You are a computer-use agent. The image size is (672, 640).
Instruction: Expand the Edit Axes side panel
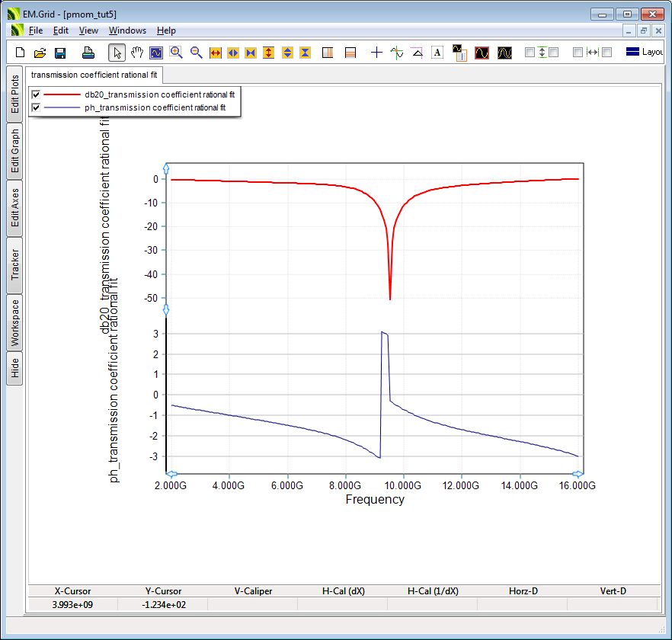pos(14,208)
